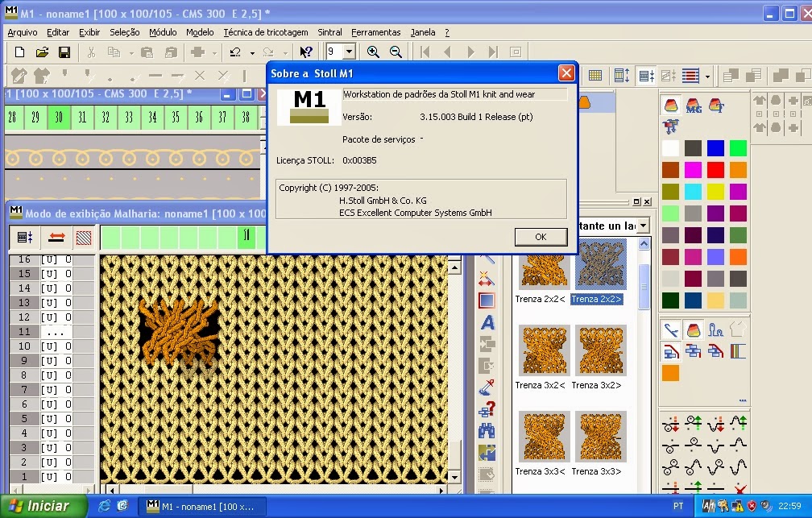812x518 pixels.
Task: Click the Zoom out magnifier
Action: (x=396, y=52)
